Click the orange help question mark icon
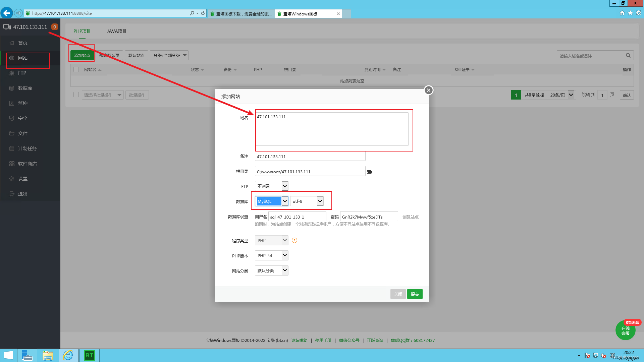This screenshot has height=362, width=644. [294, 240]
